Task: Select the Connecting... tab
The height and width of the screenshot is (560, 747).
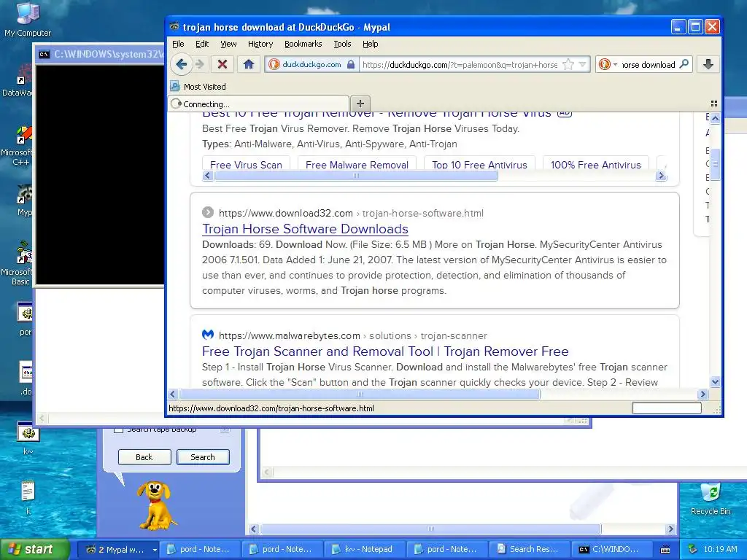Action: pyautogui.click(x=259, y=104)
